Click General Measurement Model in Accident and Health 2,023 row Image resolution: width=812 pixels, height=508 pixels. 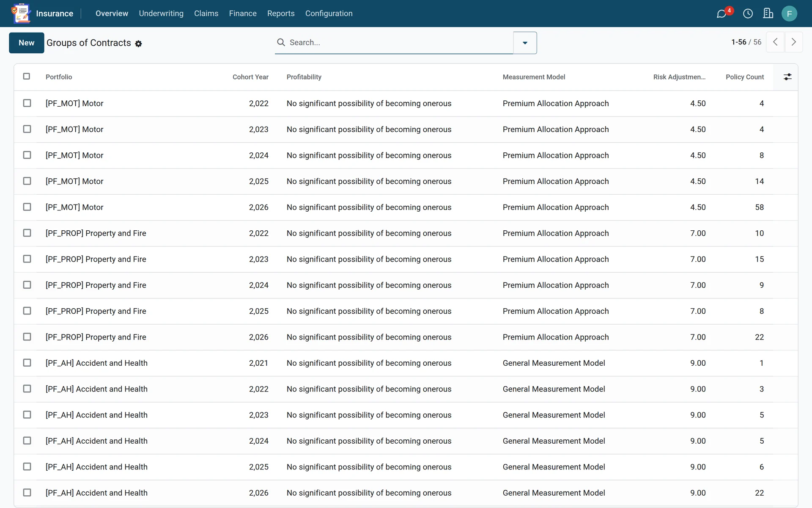click(x=554, y=415)
